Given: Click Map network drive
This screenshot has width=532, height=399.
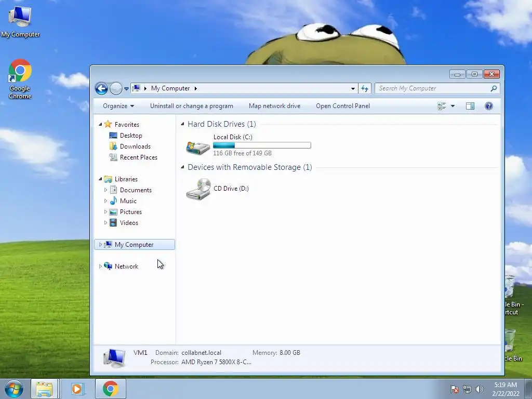Looking at the screenshot, I should click(x=274, y=106).
